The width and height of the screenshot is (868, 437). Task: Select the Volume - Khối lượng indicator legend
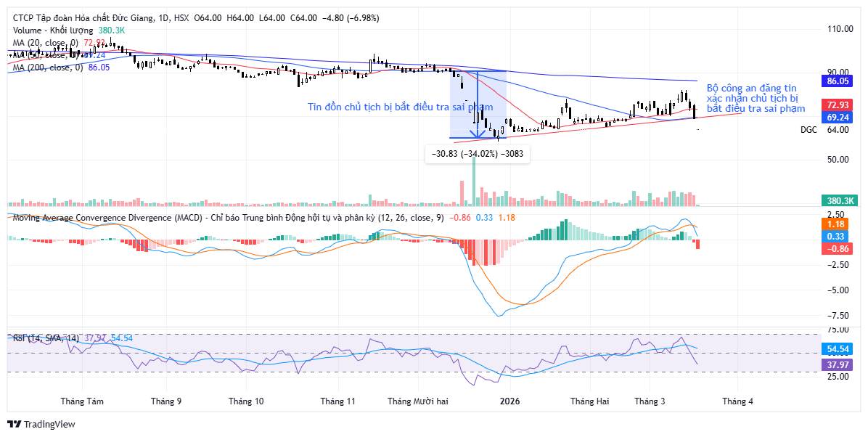(x=53, y=30)
